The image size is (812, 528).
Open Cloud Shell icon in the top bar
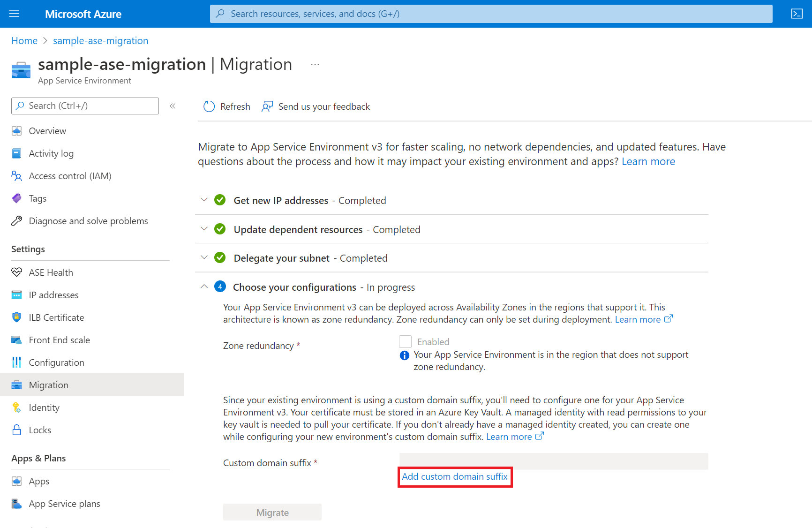(797, 14)
